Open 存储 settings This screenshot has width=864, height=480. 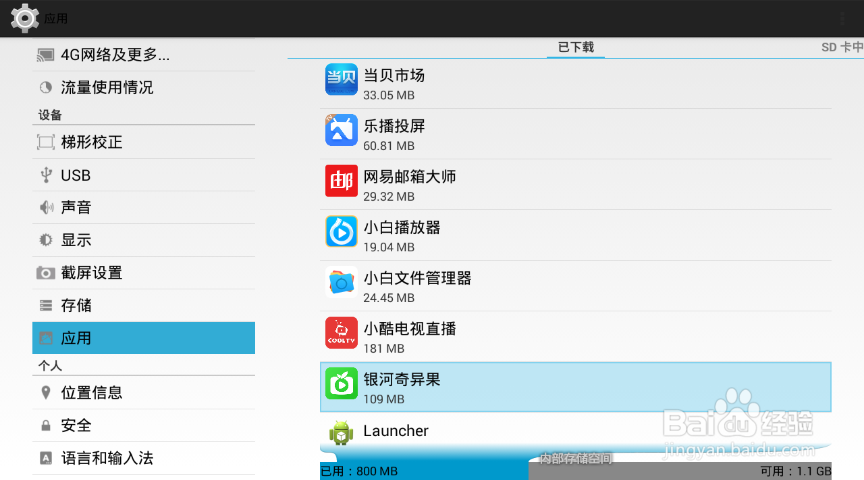(143, 305)
